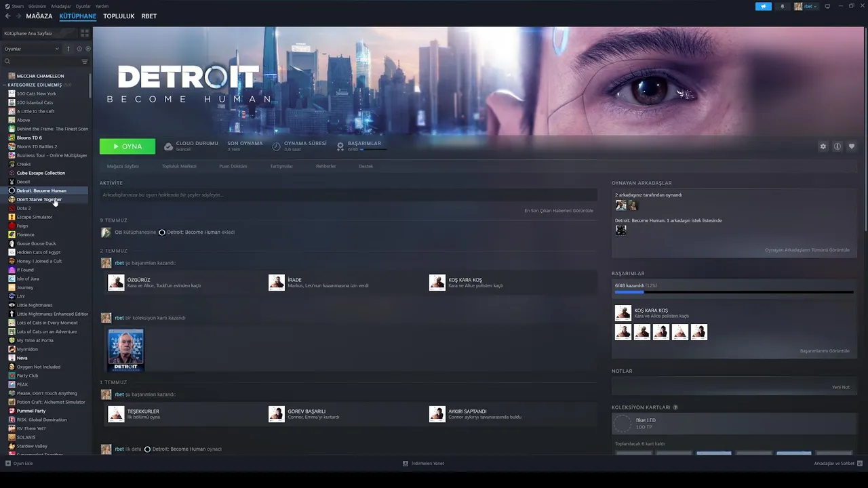Viewport: 868px width, 488px height.
Task: Open the Puan Dükkânı link
Action: click(233, 166)
